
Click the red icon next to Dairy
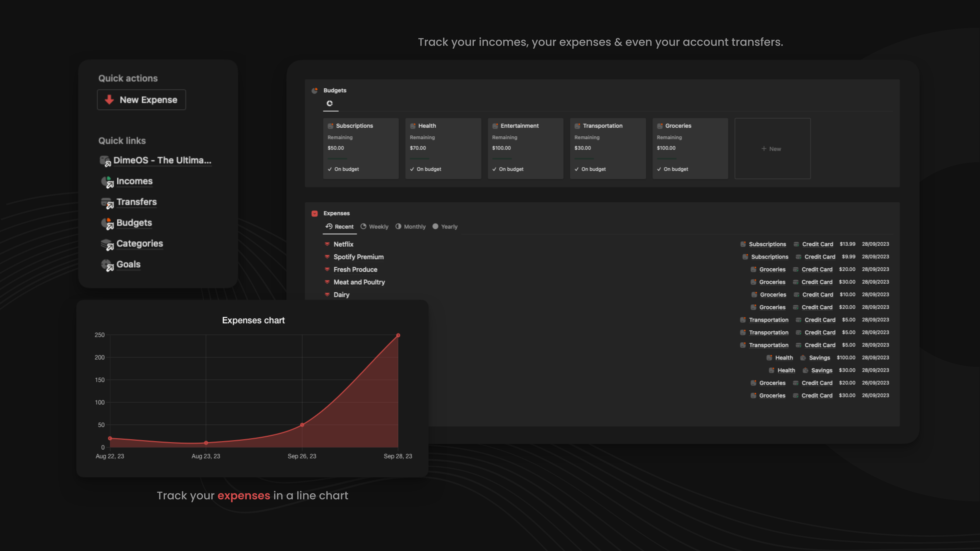click(x=327, y=295)
